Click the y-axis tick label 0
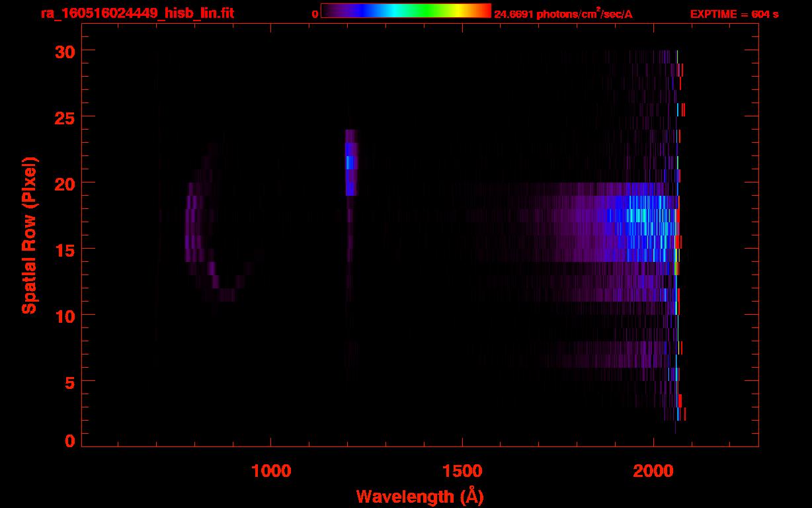 pos(69,441)
